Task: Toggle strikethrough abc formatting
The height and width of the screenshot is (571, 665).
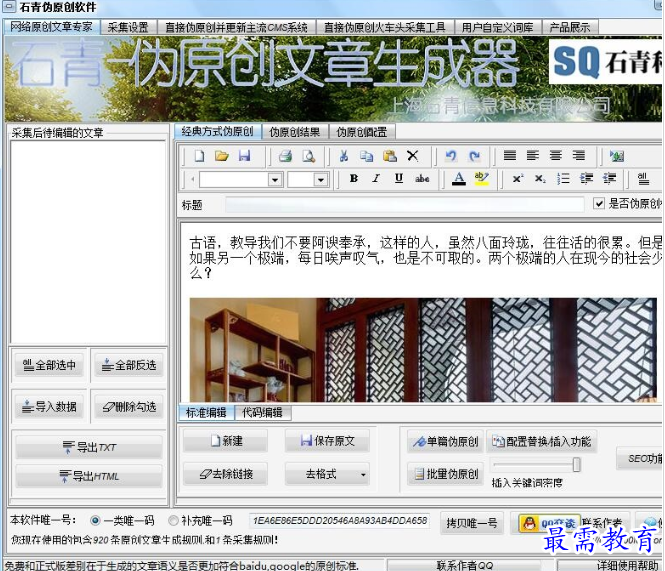Action: 422,179
